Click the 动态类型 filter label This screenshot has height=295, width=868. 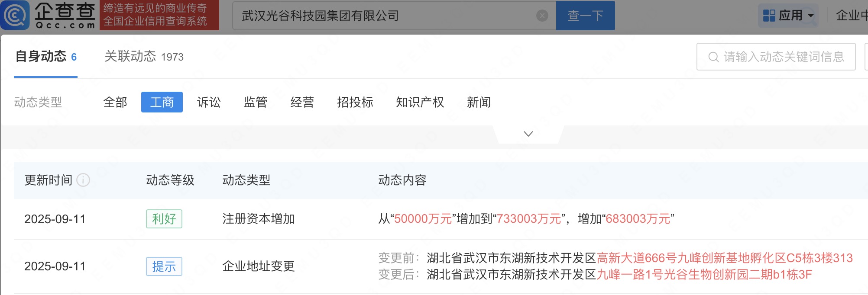(38, 102)
